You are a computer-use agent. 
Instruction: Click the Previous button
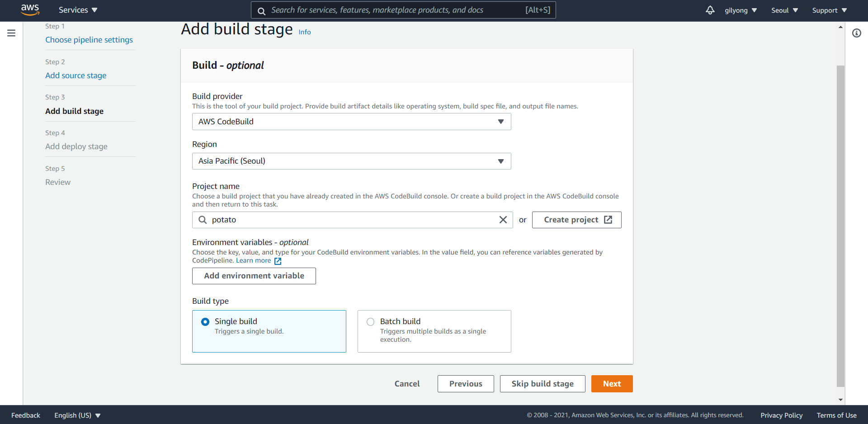[x=466, y=384]
